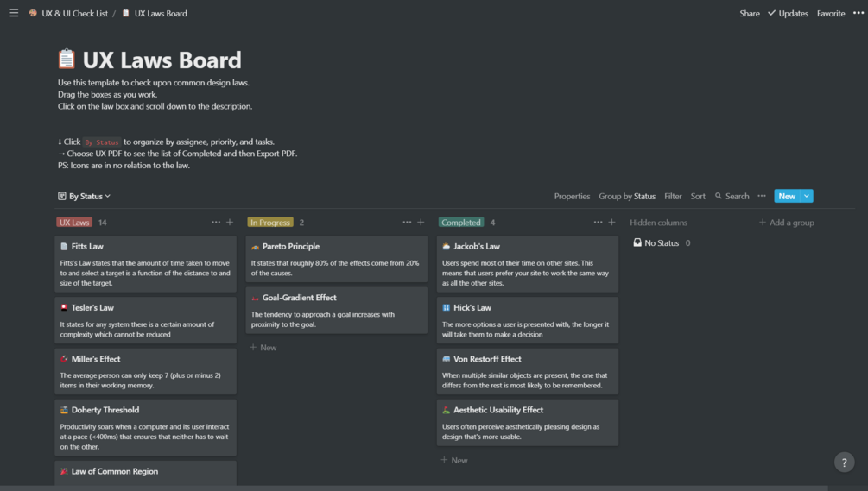Click the red UX Laws status tag

[x=74, y=223]
